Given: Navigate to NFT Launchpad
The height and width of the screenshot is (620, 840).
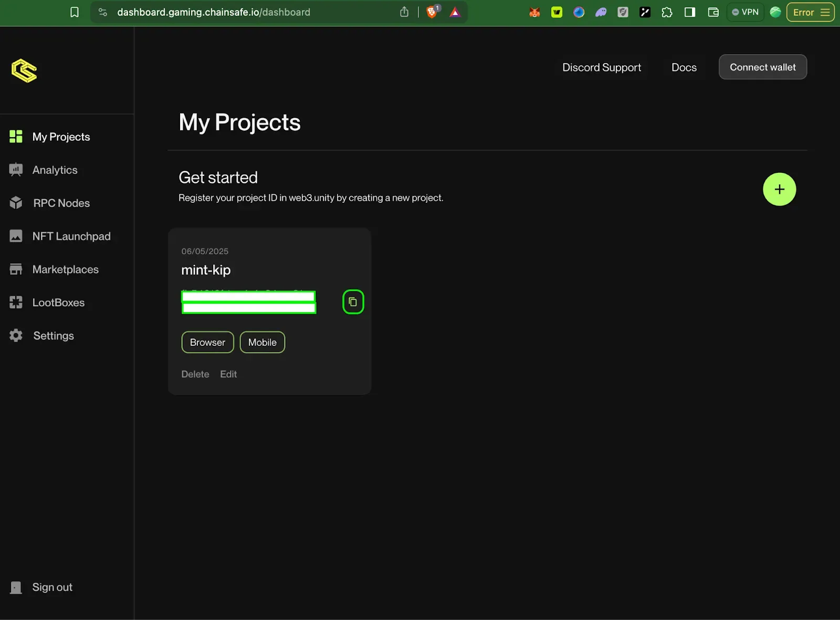Looking at the screenshot, I should click(71, 236).
